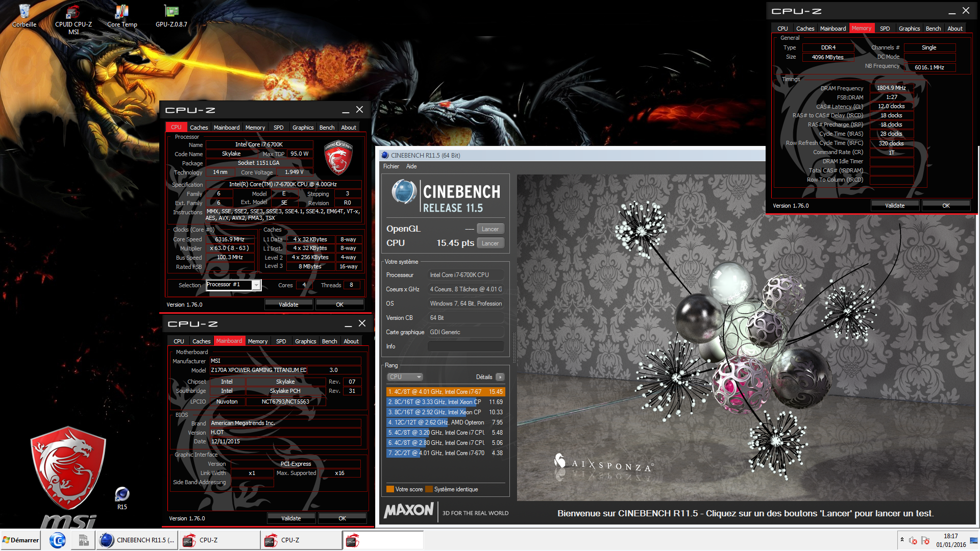Close the CPU-Z Memory window
The image size is (980, 551).
(x=966, y=11)
